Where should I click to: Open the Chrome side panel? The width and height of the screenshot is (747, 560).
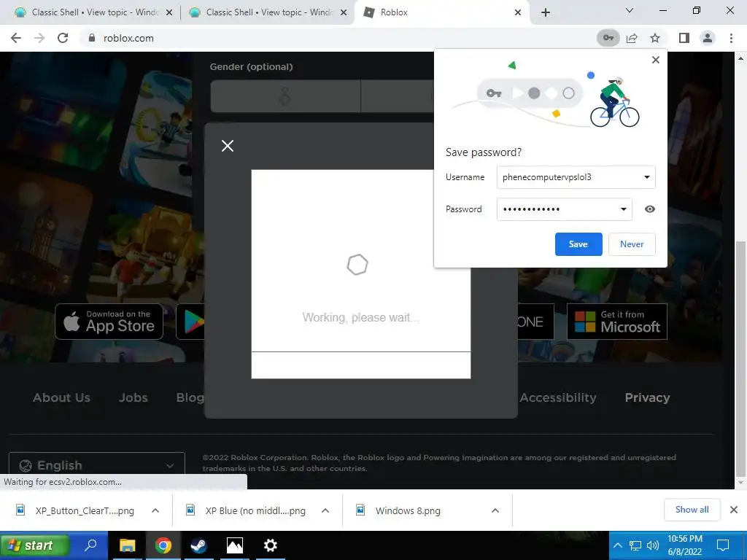pyautogui.click(x=684, y=38)
